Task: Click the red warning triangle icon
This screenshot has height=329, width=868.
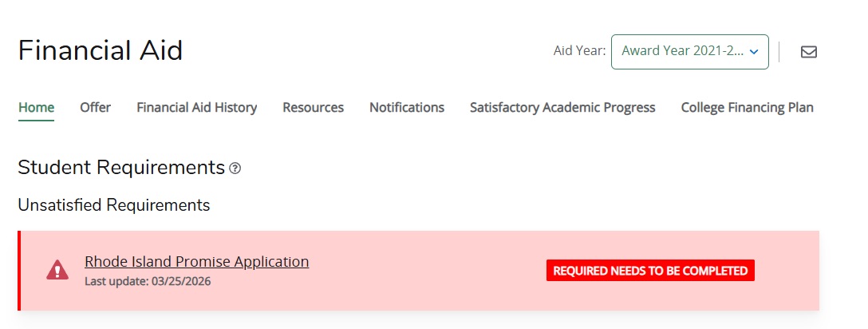Action: [x=57, y=270]
